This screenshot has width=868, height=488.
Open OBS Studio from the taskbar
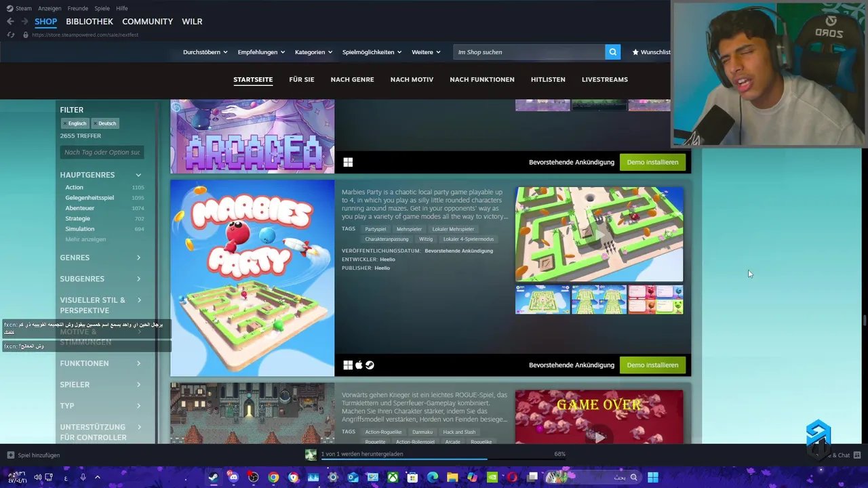pos(253,477)
